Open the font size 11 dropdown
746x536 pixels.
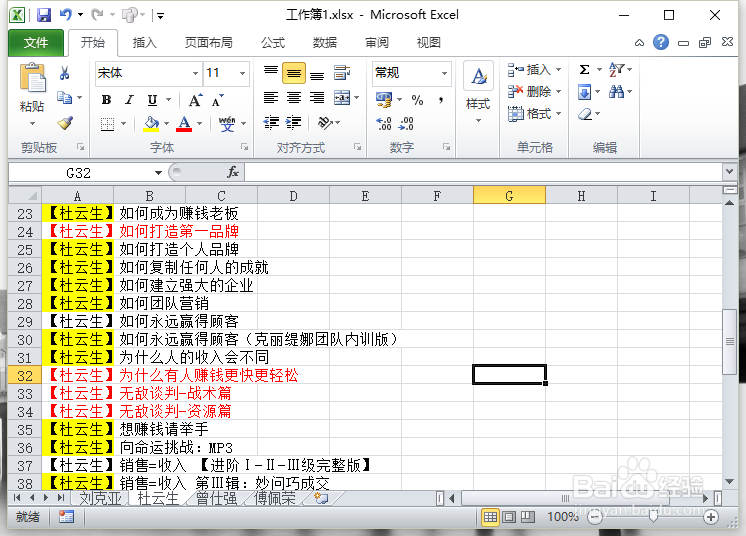[x=243, y=73]
